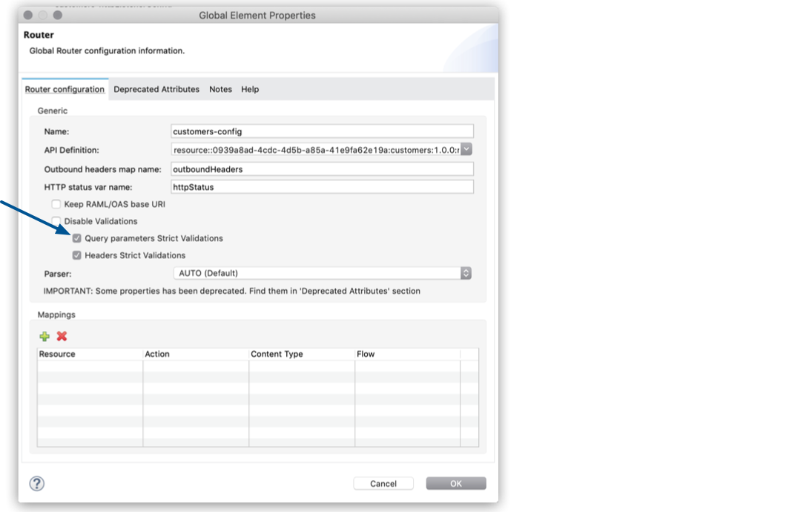View the Help tab
Image resolution: width=812 pixels, height=512 pixels.
pyautogui.click(x=249, y=89)
